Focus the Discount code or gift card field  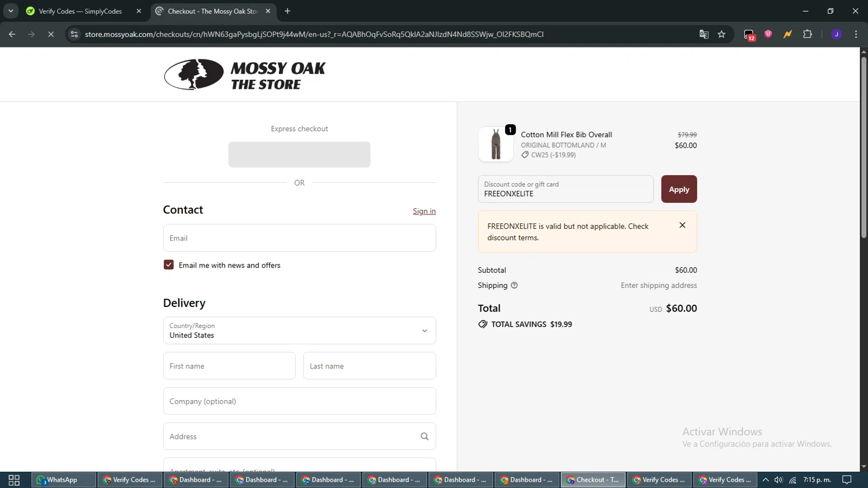click(565, 189)
